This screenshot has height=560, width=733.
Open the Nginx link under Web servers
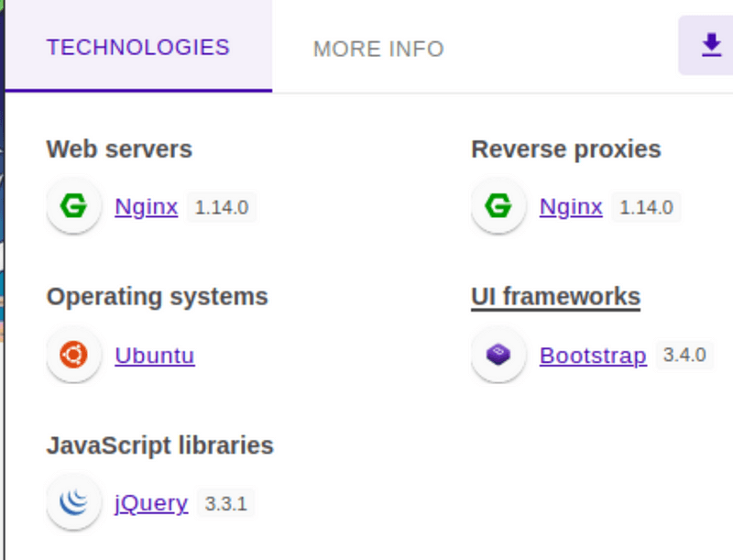[147, 207]
